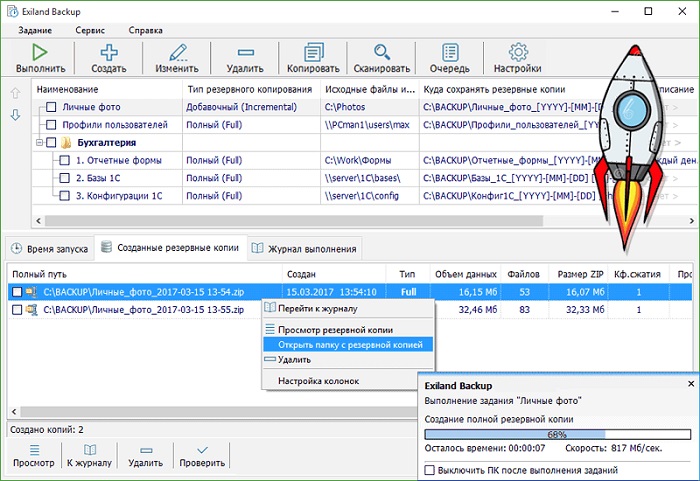This screenshot has height=481, width=700.
Task: Open Настройки gear icon
Action: (518, 52)
